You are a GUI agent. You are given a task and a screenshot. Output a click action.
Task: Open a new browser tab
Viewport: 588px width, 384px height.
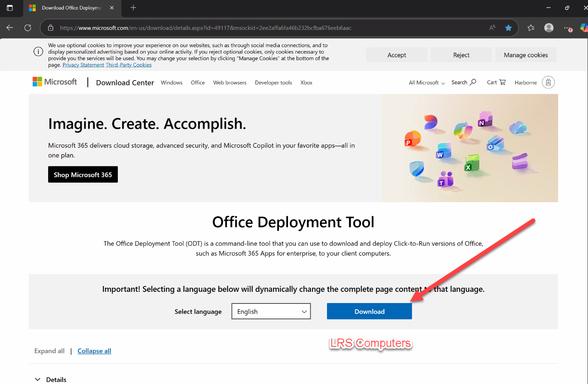pyautogui.click(x=133, y=8)
